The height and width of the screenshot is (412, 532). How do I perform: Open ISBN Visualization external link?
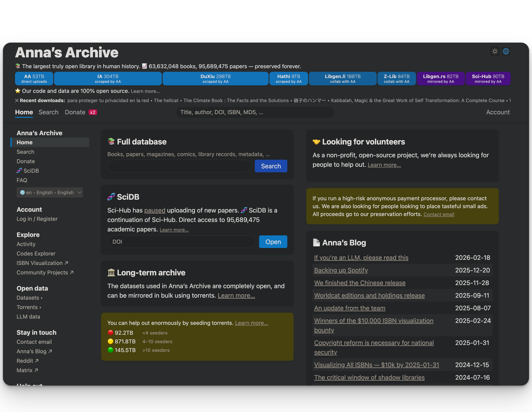[x=42, y=263]
